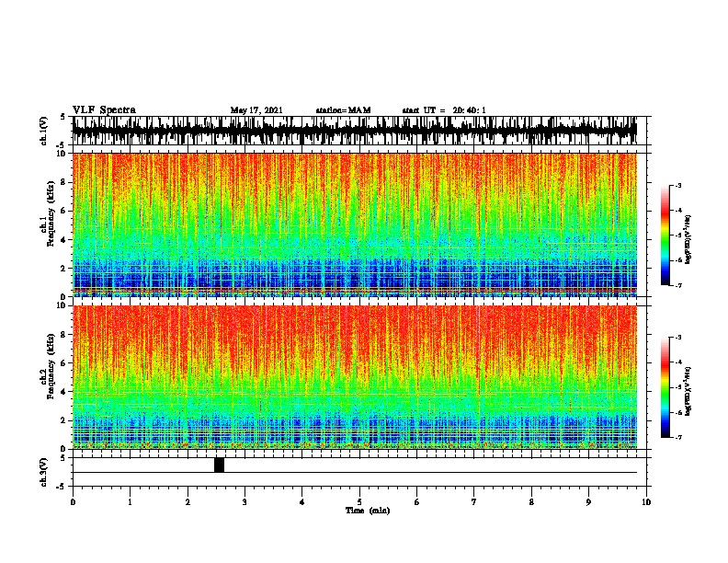The width and height of the screenshot is (728, 563).
Task: Click the "VLF Spectra" plot title
Action: 104,110
